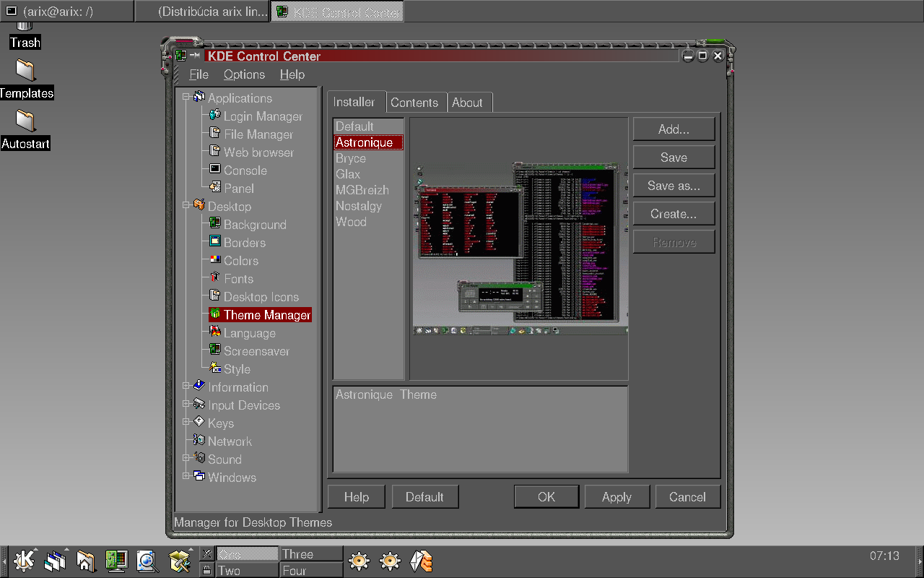Select the Glax theme

pyautogui.click(x=367, y=174)
